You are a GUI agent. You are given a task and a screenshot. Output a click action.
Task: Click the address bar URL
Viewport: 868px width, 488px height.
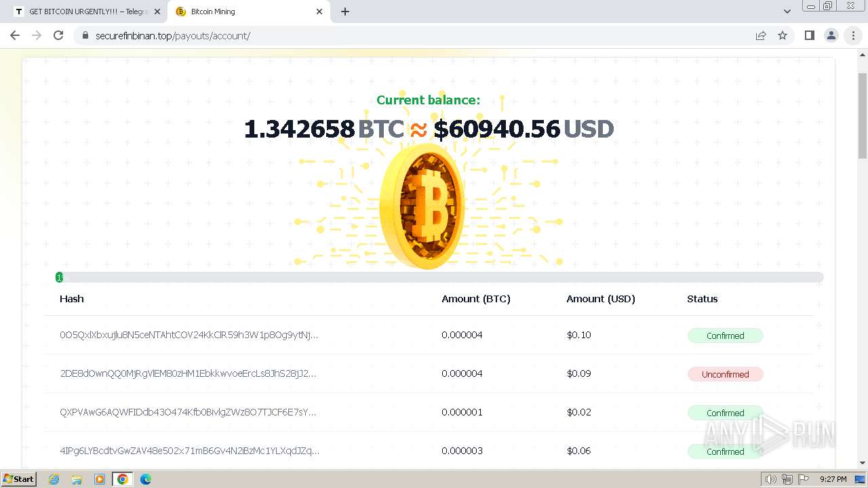click(173, 35)
